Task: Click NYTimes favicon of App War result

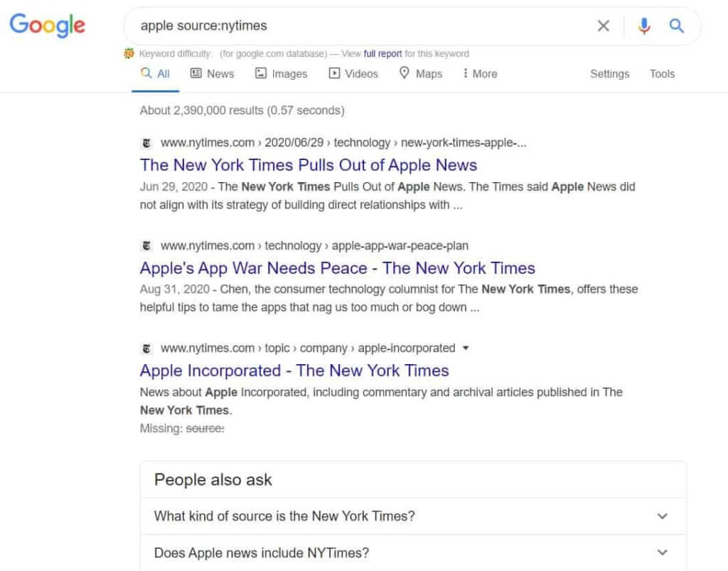Action: (x=146, y=245)
